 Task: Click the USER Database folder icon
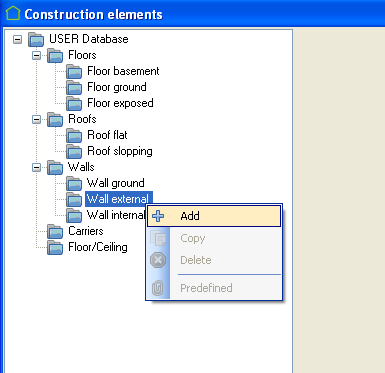[x=36, y=39]
